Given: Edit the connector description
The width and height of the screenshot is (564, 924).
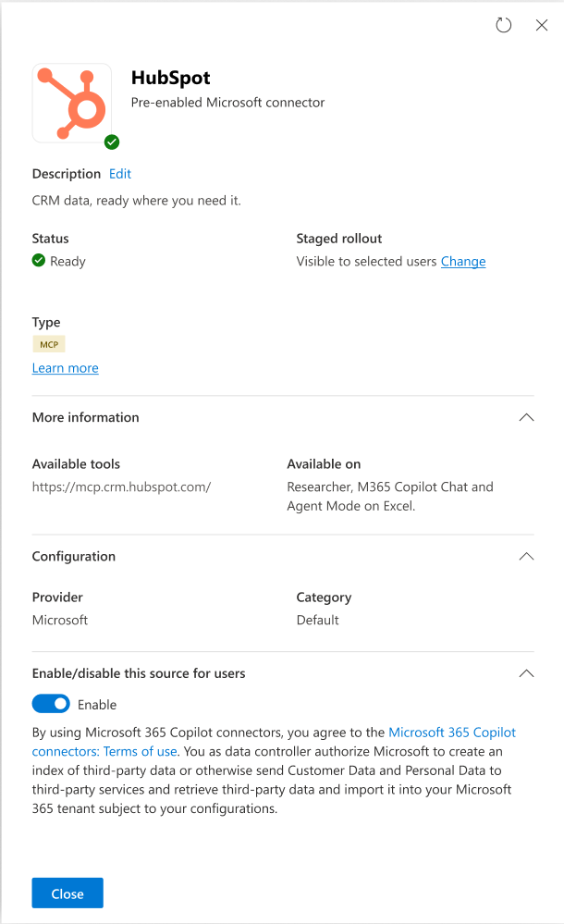Looking at the screenshot, I should point(120,174).
